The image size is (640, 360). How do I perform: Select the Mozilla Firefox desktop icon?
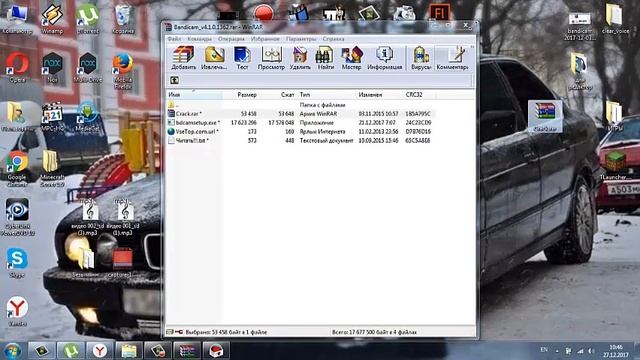point(123,70)
